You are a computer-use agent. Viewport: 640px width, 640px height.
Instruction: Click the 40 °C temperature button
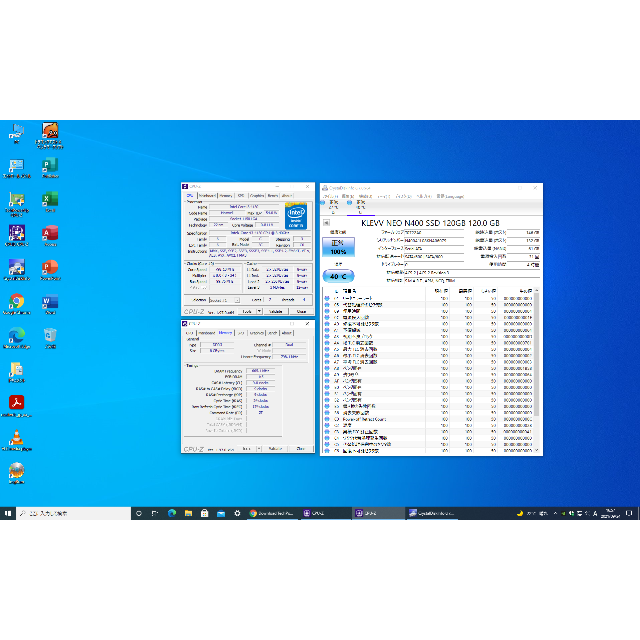(338, 276)
